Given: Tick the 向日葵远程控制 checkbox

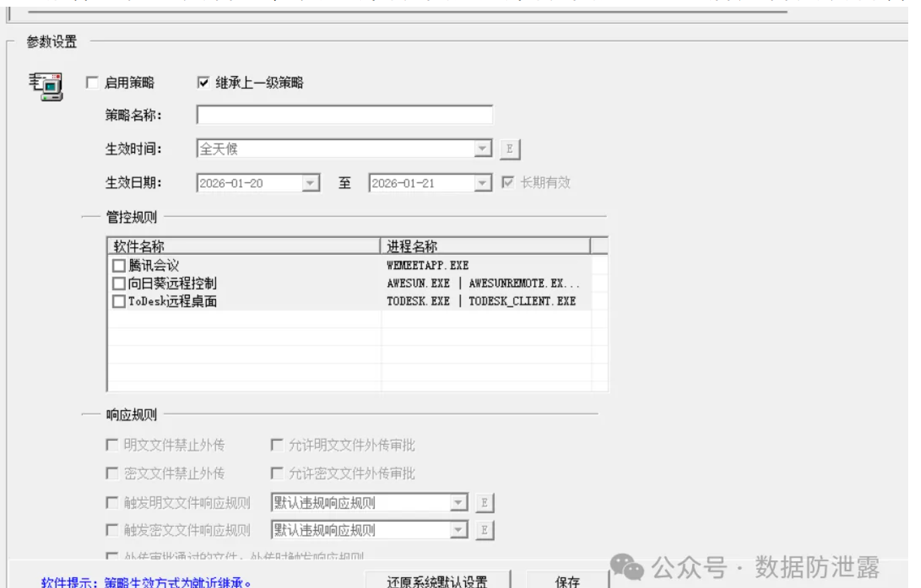Looking at the screenshot, I should click(x=119, y=283).
